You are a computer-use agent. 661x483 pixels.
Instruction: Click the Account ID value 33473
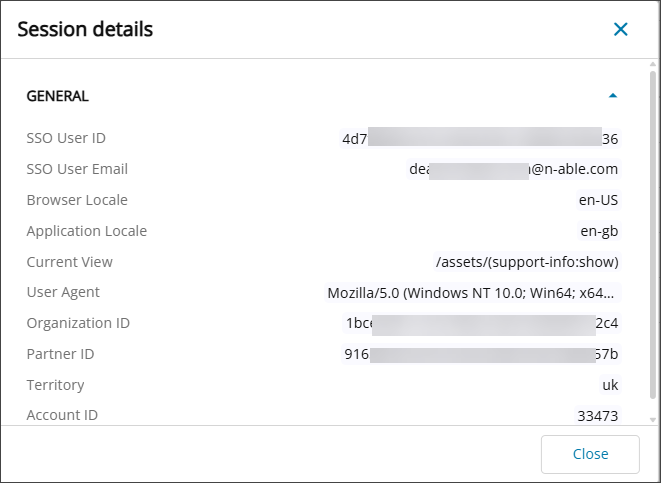[x=597, y=415]
